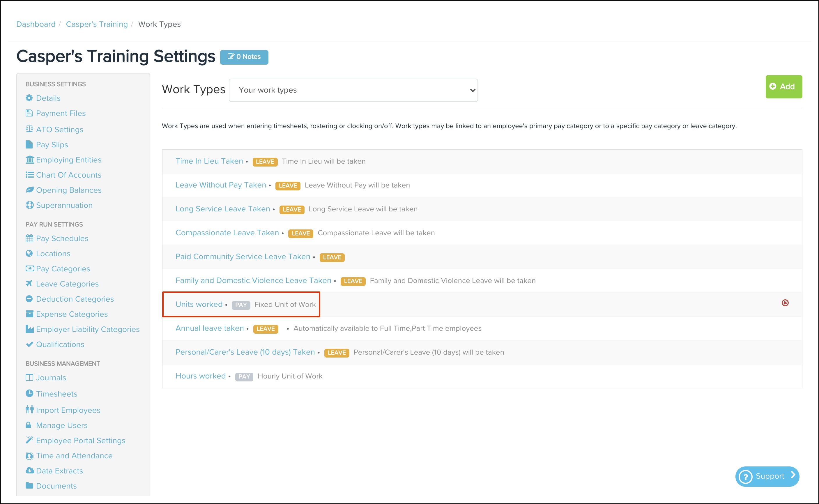Click the Time and Attendance icon

point(30,456)
